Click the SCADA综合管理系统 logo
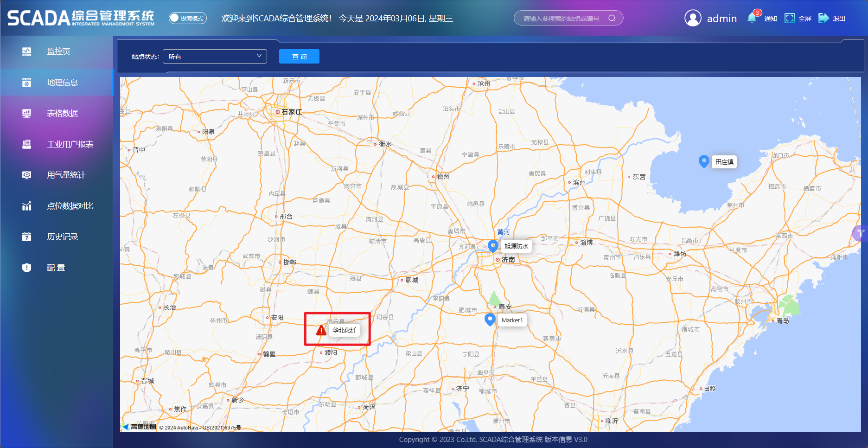Viewport: 868px width, 448px height. (x=81, y=18)
